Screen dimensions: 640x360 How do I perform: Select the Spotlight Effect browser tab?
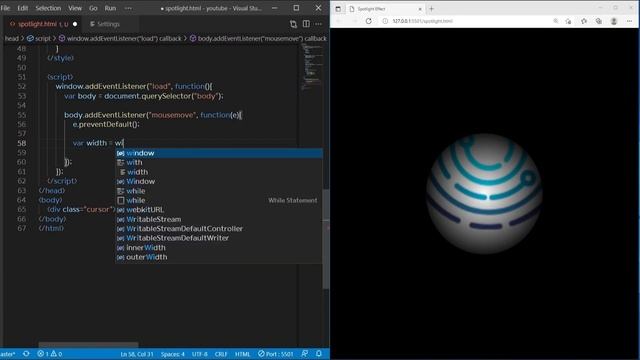tap(384, 9)
